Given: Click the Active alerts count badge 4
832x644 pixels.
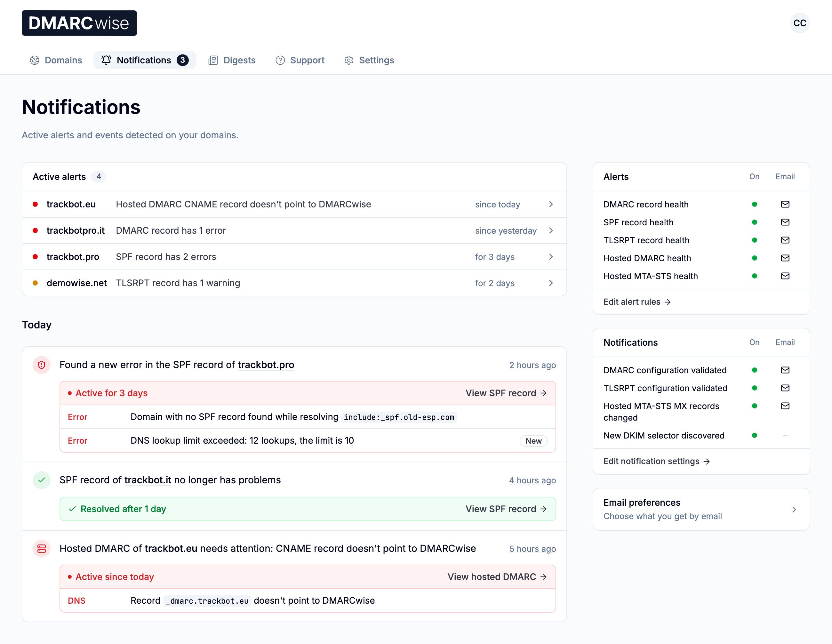Looking at the screenshot, I should 99,176.
